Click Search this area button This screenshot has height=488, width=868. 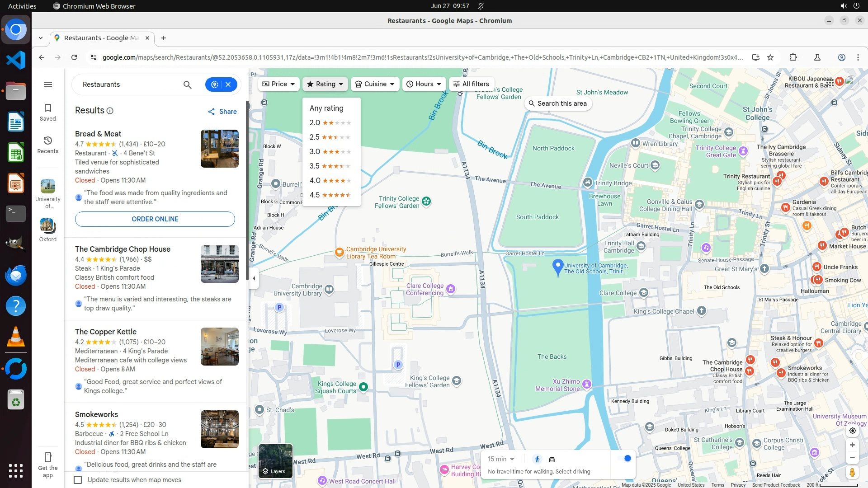click(x=557, y=103)
